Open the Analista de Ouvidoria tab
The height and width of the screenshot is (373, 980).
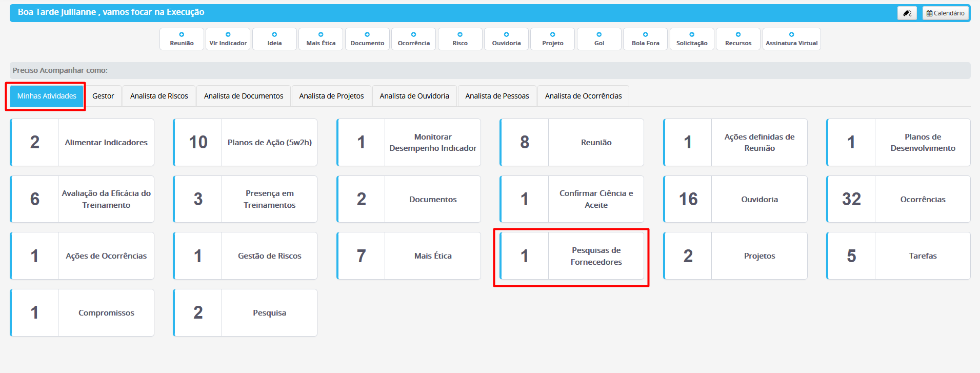414,96
